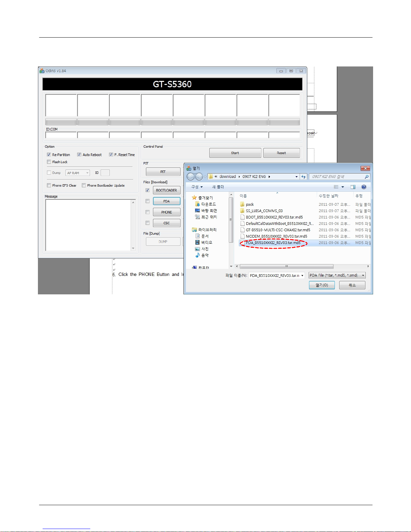411x532 pixels.
Task: Open Recent Places (최근 위치) in sidebar
Action: coord(206,217)
